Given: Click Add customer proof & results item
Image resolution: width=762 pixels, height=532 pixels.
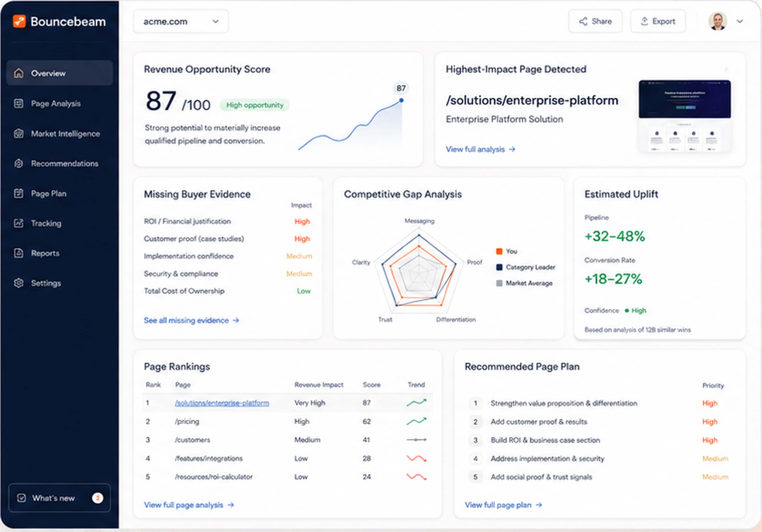Looking at the screenshot, I should pyautogui.click(x=599, y=422).
